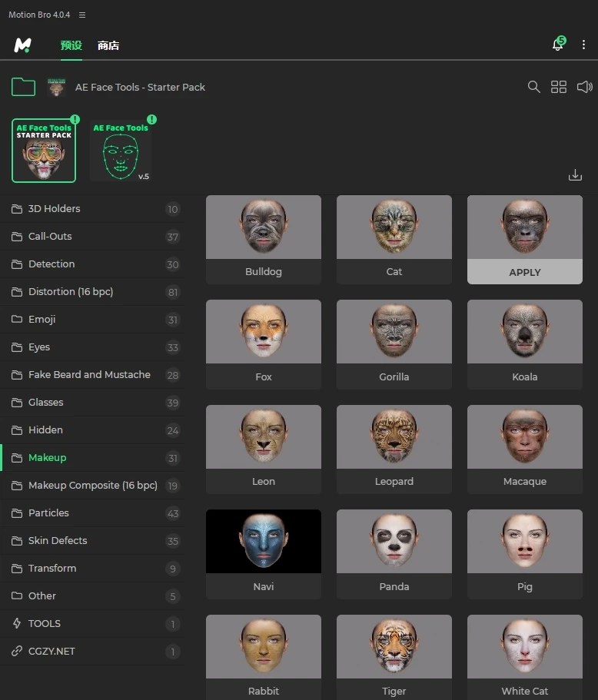Open the notifications bell
The height and width of the screenshot is (700, 598).
(x=558, y=45)
